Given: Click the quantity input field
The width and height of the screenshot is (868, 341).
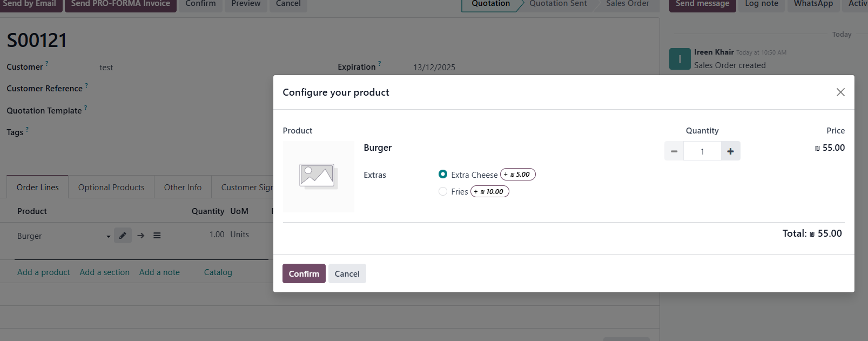Looking at the screenshot, I should tap(702, 151).
